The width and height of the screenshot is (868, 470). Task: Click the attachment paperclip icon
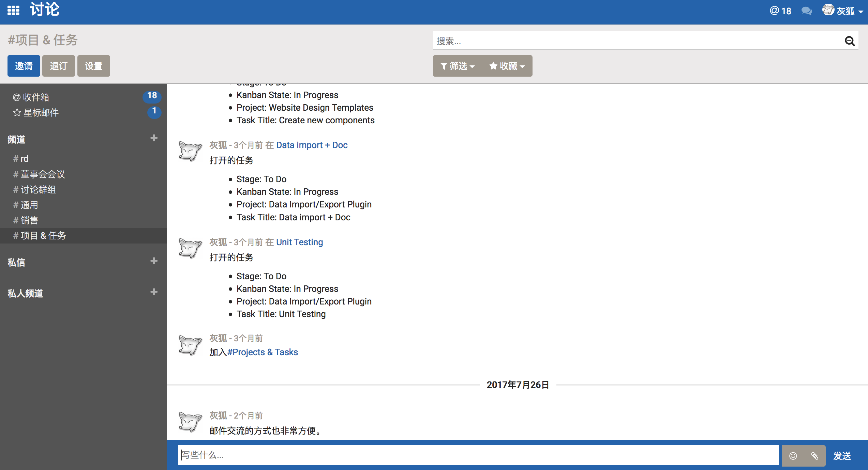coord(814,456)
